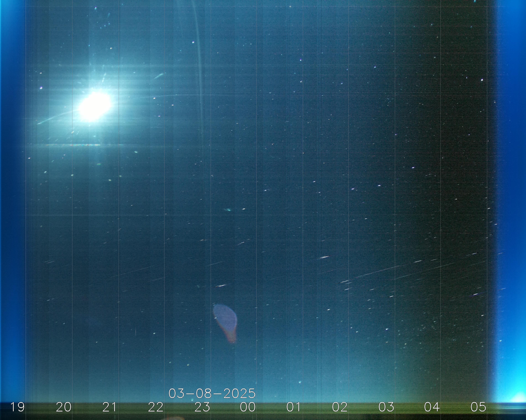
Task: Click the left blue twilight band
Action: click(12, 195)
